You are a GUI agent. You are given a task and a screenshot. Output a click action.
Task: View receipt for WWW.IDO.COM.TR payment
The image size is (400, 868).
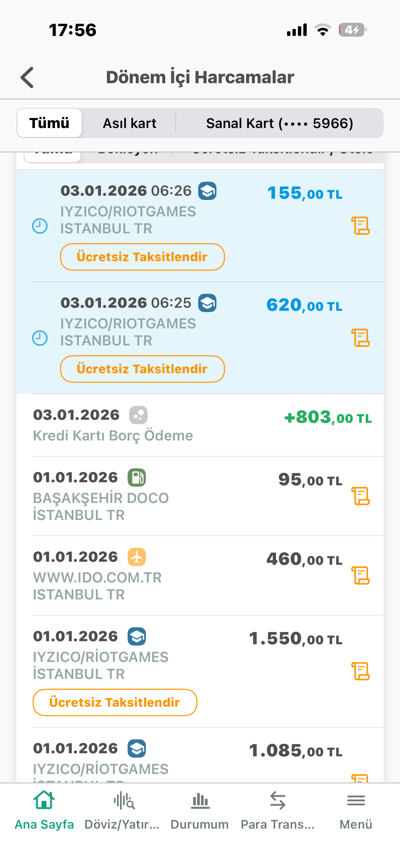(360, 576)
